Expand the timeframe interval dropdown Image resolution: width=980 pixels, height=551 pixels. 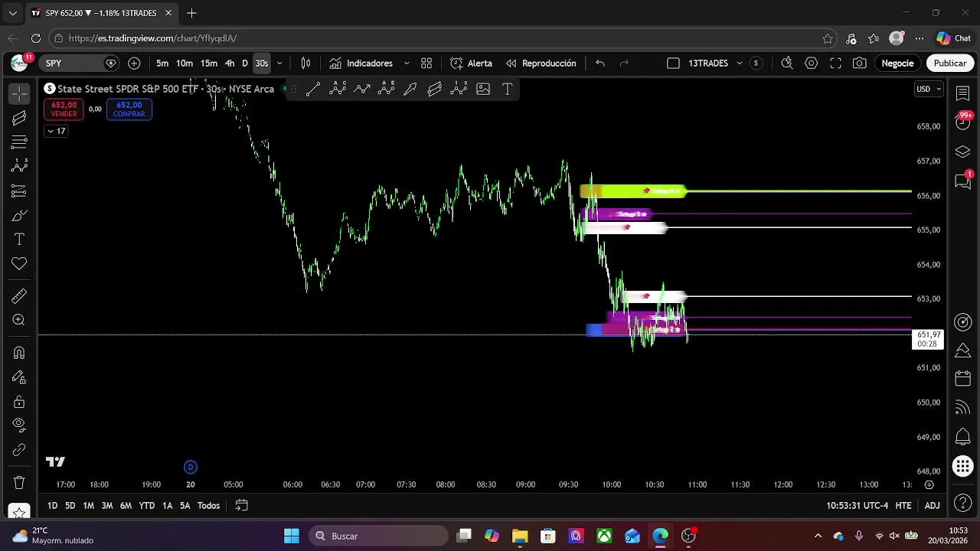pyautogui.click(x=279, y=64)
